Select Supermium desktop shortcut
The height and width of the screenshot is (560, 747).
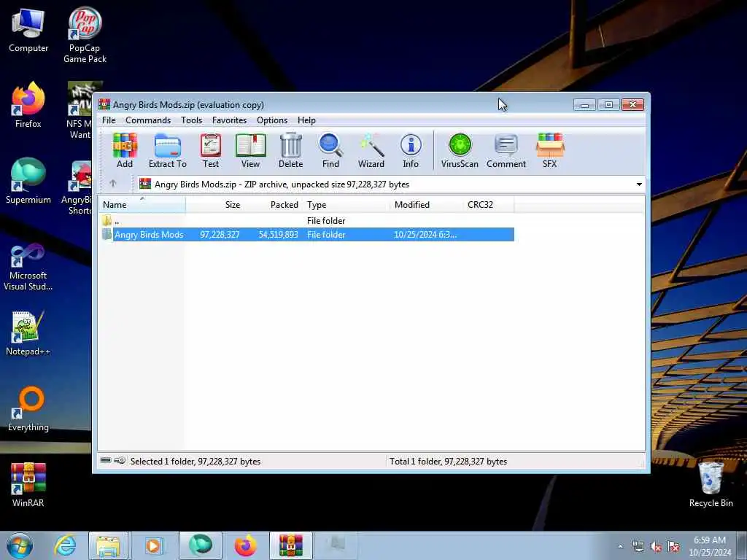pos(28,181)
